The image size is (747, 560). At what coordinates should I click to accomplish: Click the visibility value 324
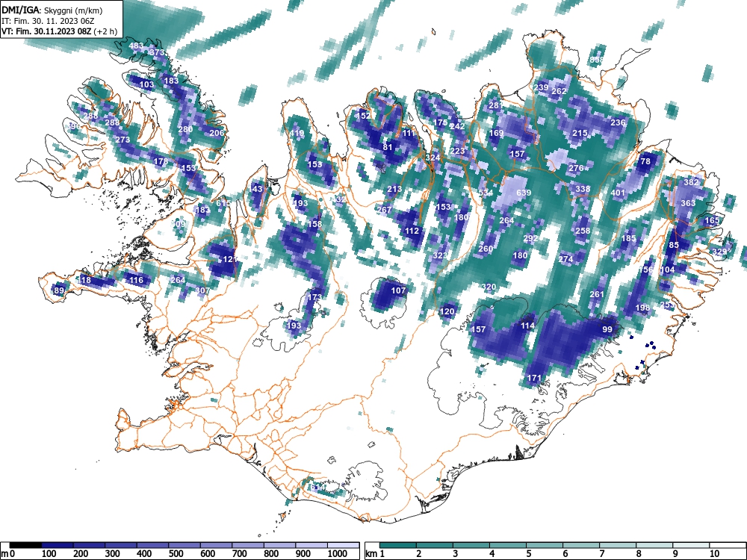pyautogui.click(x=433, y=158)
